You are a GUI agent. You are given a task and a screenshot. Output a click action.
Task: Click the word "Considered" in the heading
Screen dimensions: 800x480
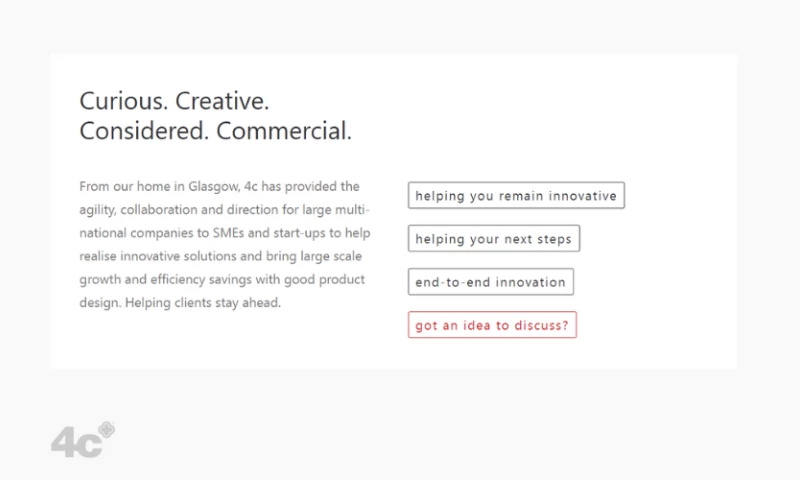tap(144, 130)
